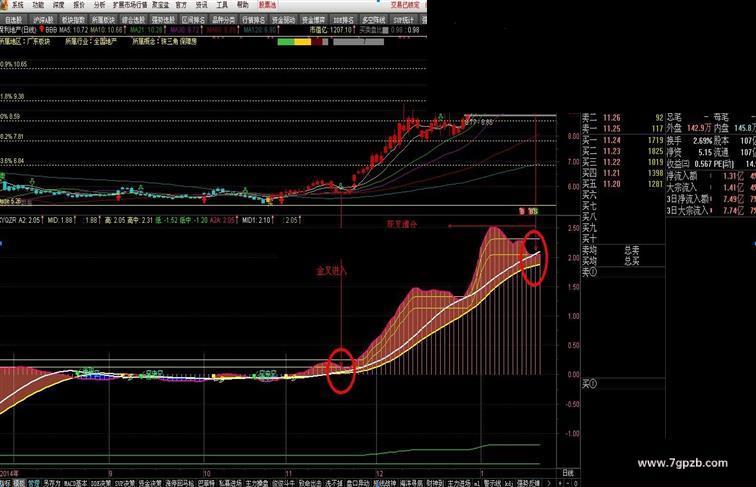Viewport: 756px width, 487px height.
Task: Click the 强势选股 toolbar button
Action: tap(163, 20)
